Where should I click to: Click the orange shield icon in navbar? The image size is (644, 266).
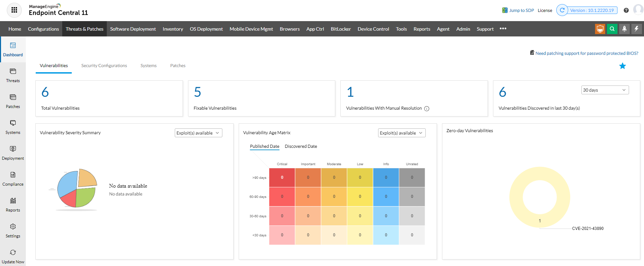coord(600,29)
